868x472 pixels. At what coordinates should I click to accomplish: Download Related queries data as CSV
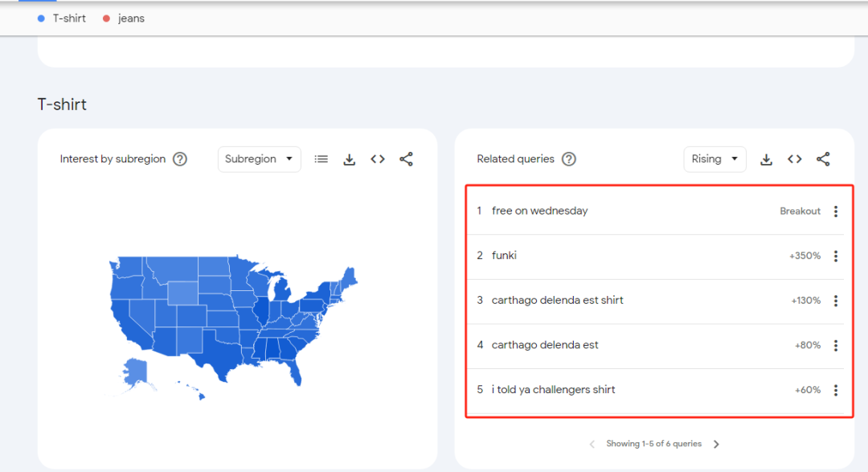[x=767, y=159]
